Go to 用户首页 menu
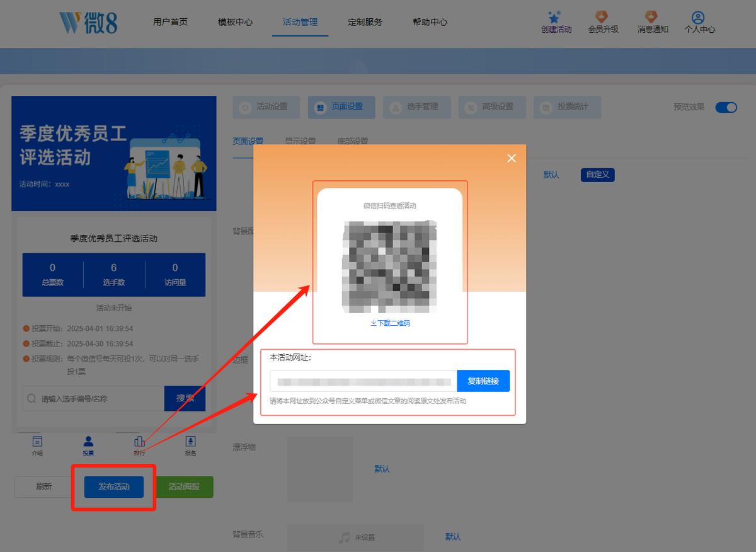The height and width of the screenshot is (552, 756). tap(170, 22)
